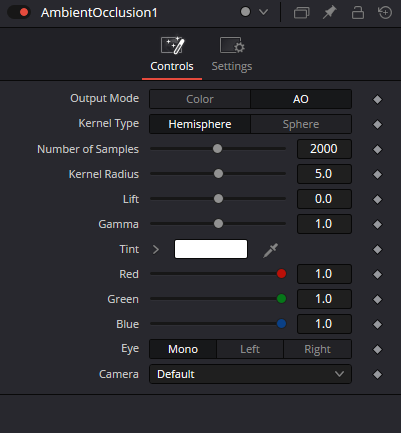Click the Lift slider handle
Screen dimensions: 401x433
click(218, 199)
